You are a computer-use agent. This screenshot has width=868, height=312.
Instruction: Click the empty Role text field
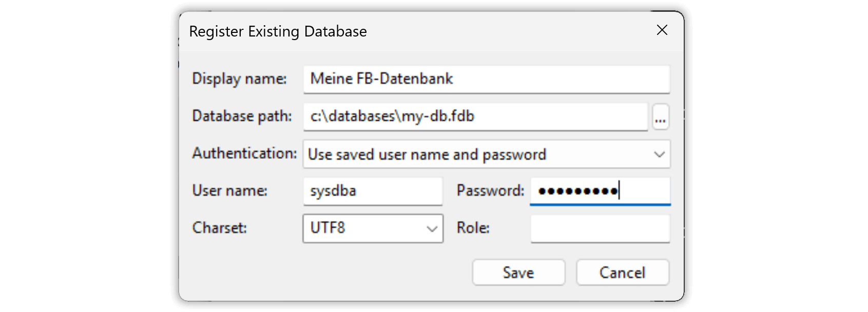pos(600,228)
